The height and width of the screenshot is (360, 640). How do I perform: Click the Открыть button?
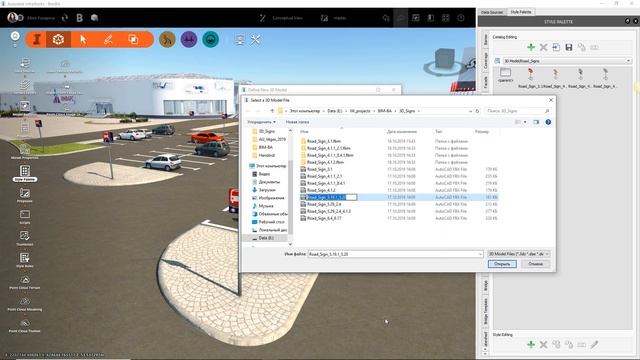(x=502, y=264)
